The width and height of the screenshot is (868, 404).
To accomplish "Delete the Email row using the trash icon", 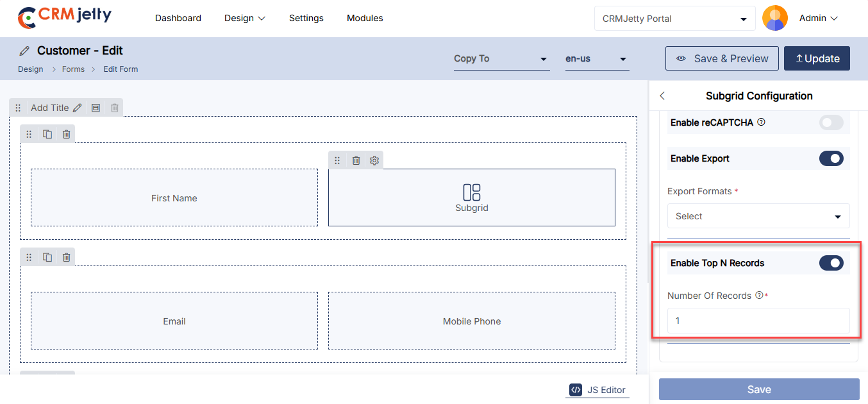I will click(x=66, y=257).
